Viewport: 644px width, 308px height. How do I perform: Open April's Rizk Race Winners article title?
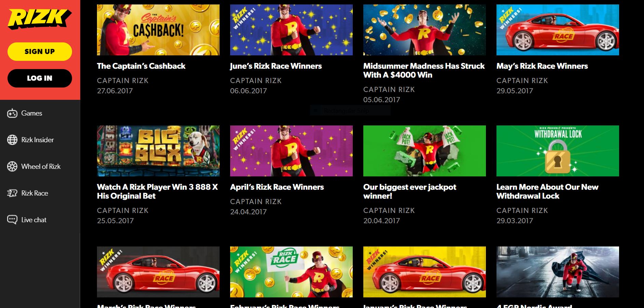[x=277, y=187]
